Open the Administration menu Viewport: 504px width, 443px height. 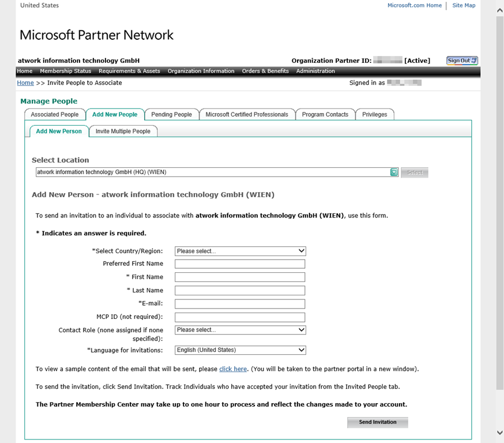(315, 71)
